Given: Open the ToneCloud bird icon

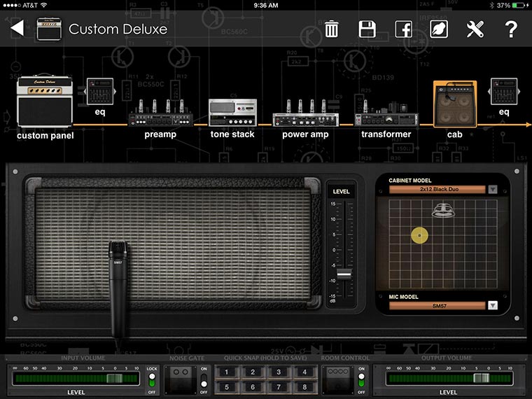Looking at the screenshot, I should pyautogui.click(x=439, y=29).
